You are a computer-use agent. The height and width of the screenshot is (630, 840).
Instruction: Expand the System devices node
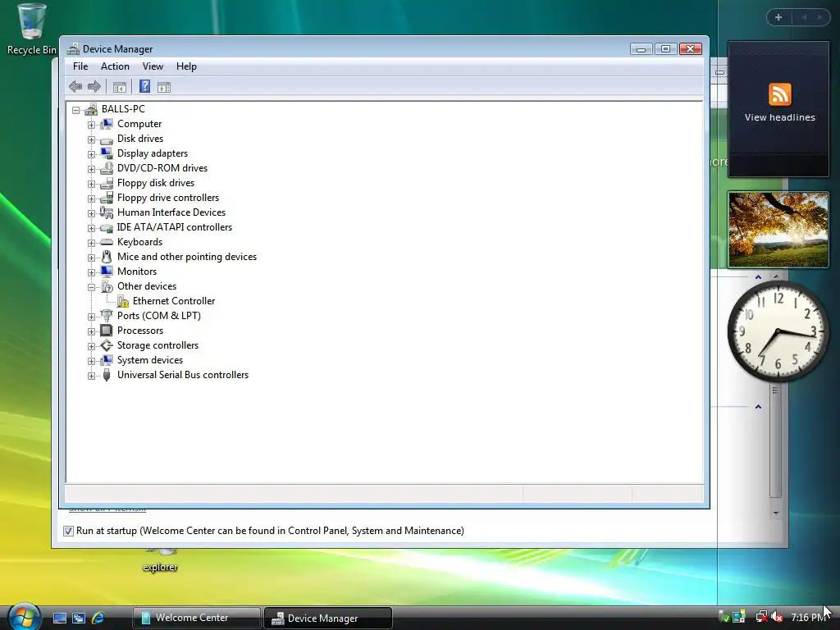[92, 361]
